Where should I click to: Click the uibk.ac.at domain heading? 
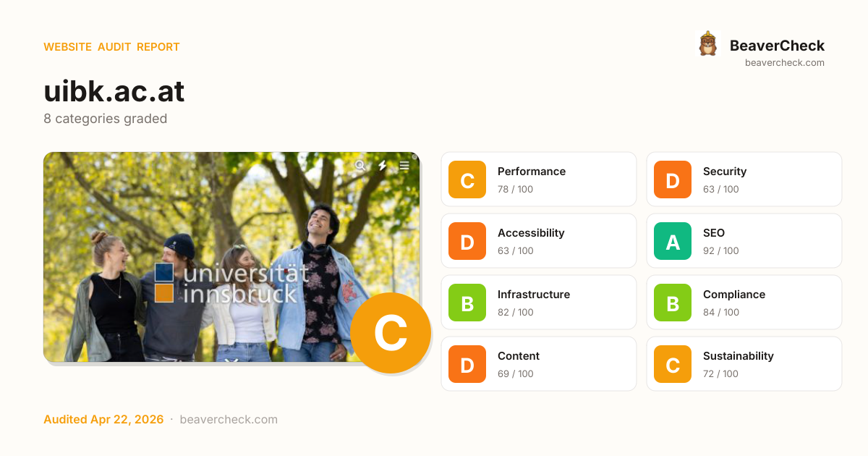[x=114, y=92]
